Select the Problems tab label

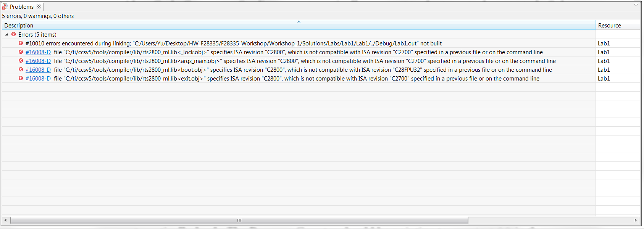pos(22,7)
